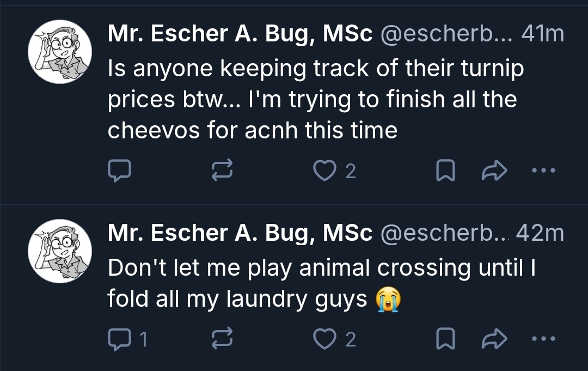Open display name on laundry tweet
This screenshot has height=371, width=588.
[240, 233]
